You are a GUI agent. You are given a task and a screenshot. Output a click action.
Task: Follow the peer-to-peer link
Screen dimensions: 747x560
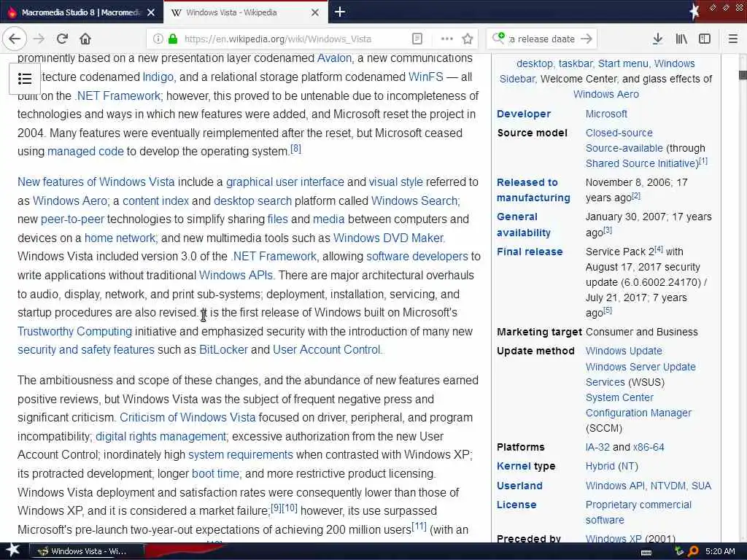(x=72, y=219)
